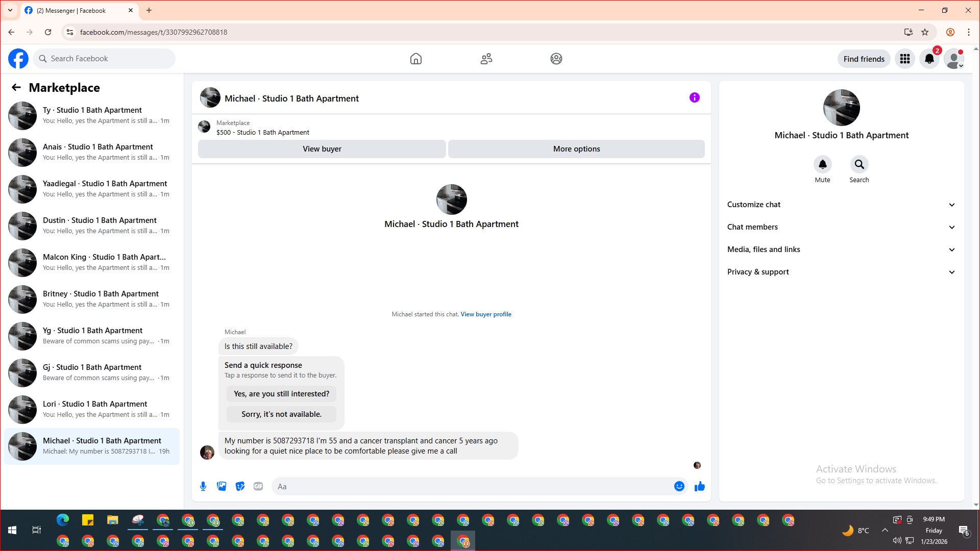
Task: Send a thumbs-up like
Action: pyautogui.click(x=699, y=486)
